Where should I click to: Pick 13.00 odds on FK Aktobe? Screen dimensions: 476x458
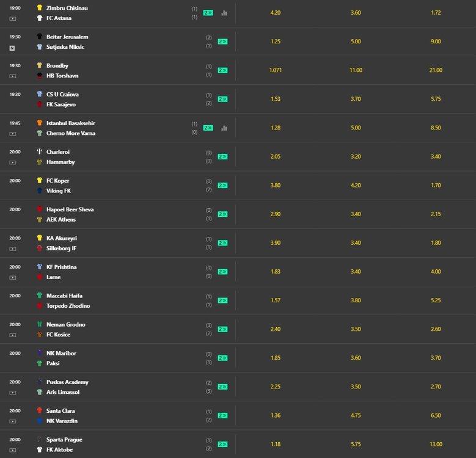pyautogui.click(x=436, y=444)
